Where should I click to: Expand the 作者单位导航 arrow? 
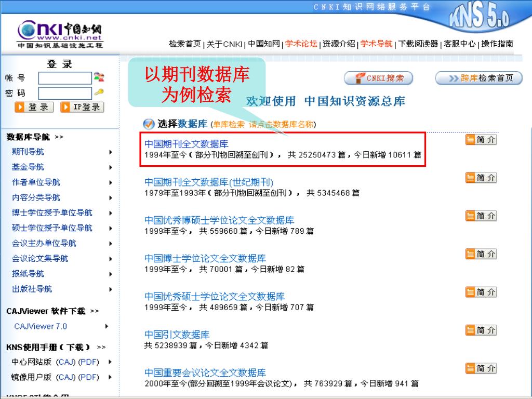click(111, 182)
